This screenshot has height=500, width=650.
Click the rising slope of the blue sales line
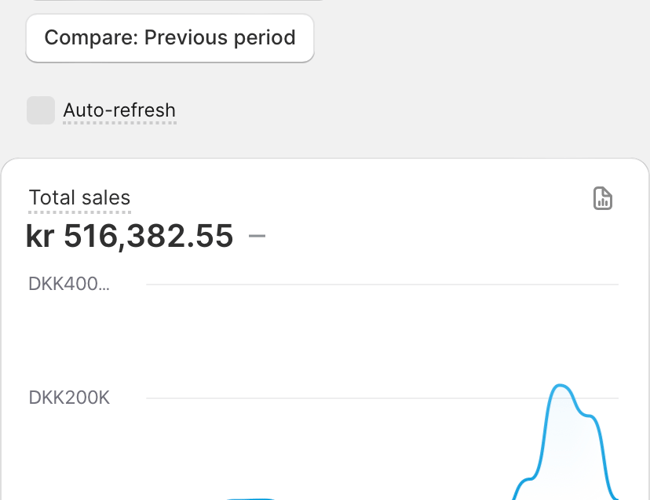(541, 440)
